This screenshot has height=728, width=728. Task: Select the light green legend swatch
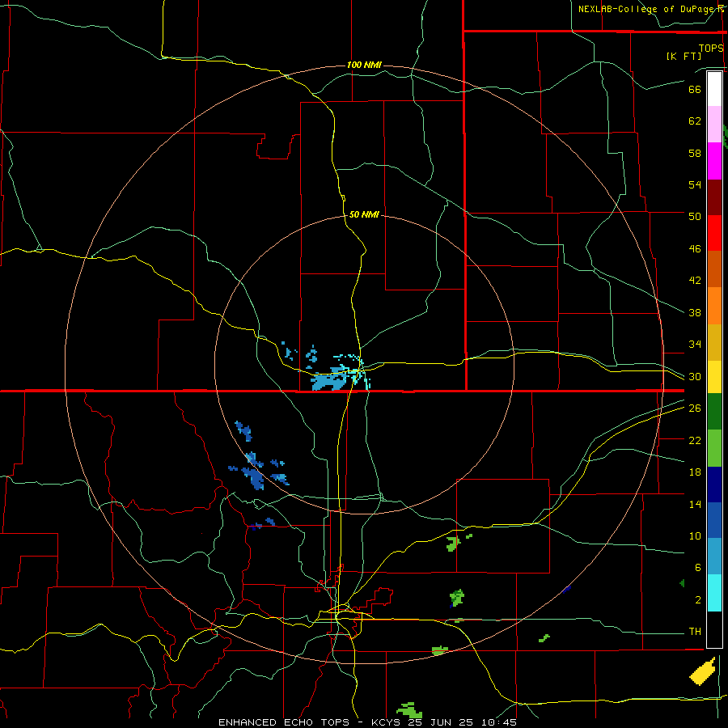coord(714,448)
